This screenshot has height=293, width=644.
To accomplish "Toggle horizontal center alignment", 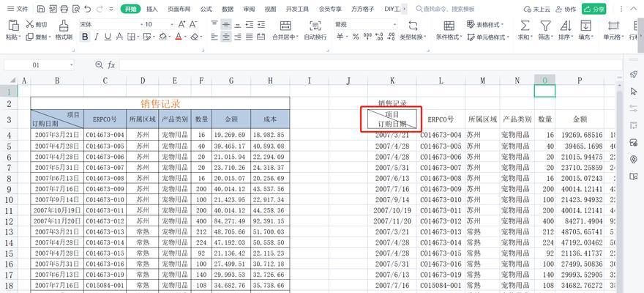I will point(225,37).
